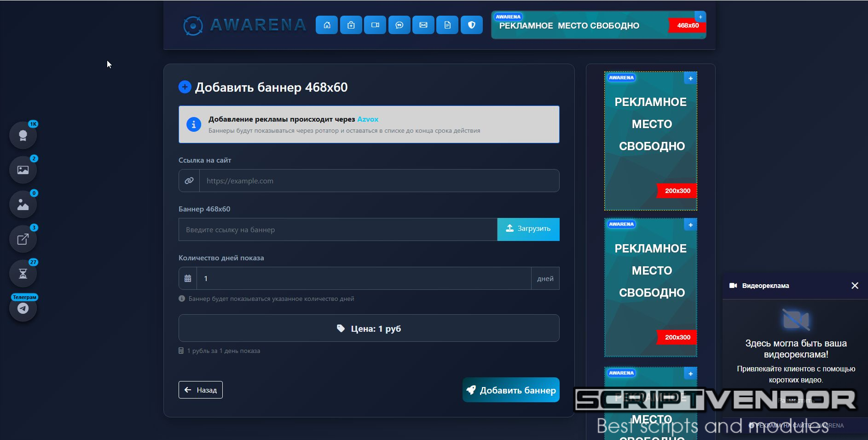
Task: Open the chat quotes icon in header
Action: coord(399,25)
